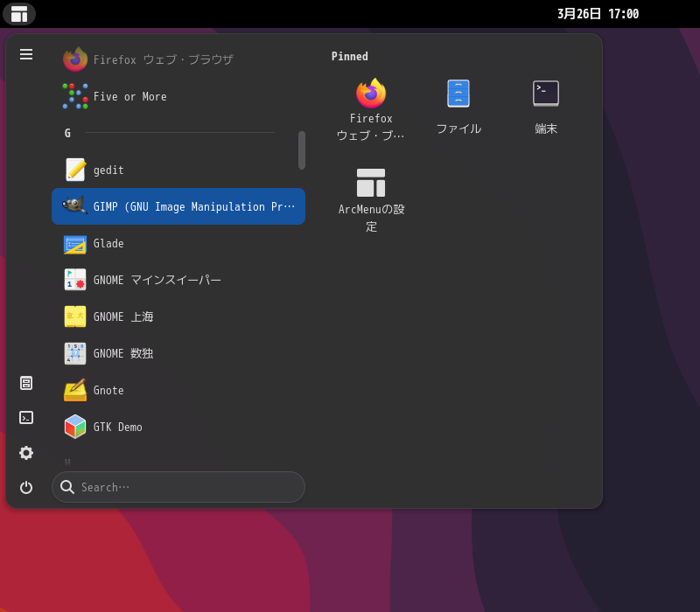
Task: Select 'GNOME マインスイーパー' label
Action: pos(157,280)
